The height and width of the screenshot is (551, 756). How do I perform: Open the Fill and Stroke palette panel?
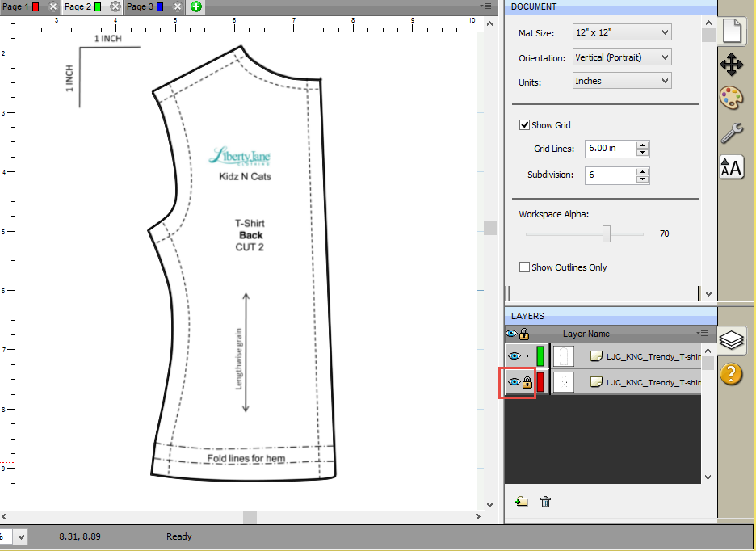pyautogui.click(x=732, y=99)
